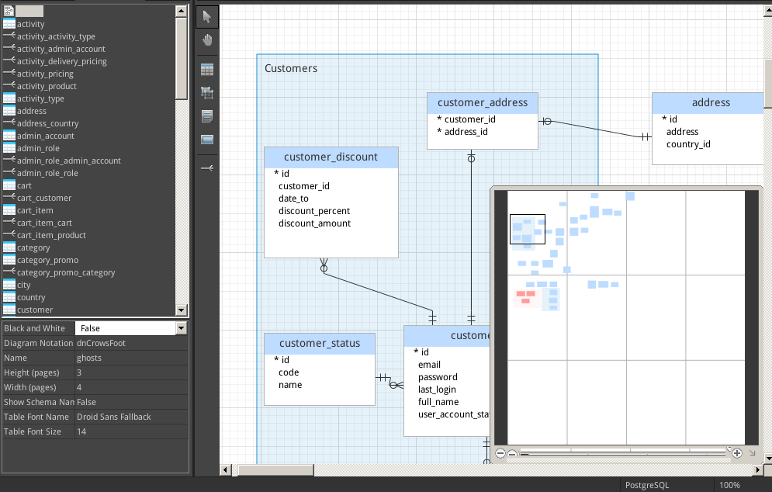Click the object list vertical scrollbar thumb
The height and width of the screenshot is (492, 772).
coord(181,58)
